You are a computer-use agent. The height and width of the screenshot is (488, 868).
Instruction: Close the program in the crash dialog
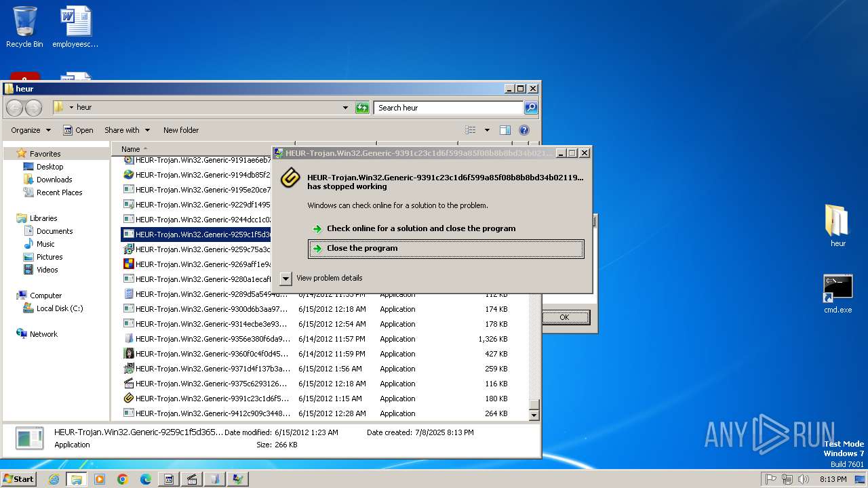coord(446,249)
